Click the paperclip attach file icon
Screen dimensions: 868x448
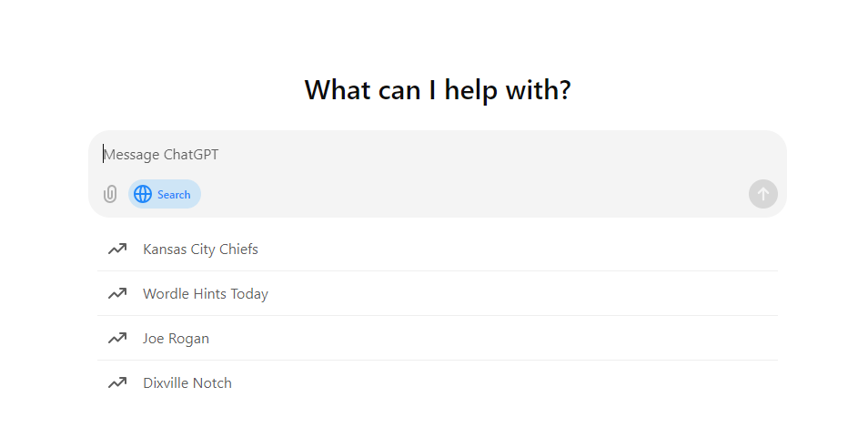[110, 194]
